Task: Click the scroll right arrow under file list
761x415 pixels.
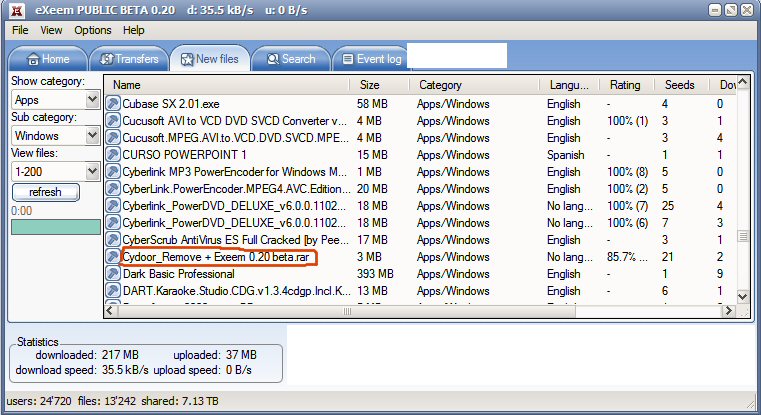Action: point(728,311)
